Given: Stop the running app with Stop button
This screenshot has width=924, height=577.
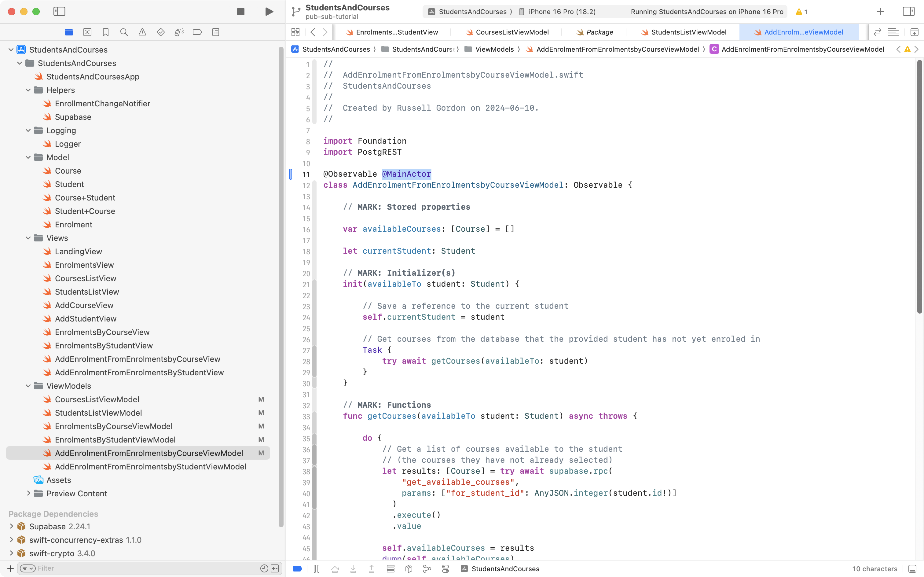Looking at the screenshot, I should pos(240,11).
